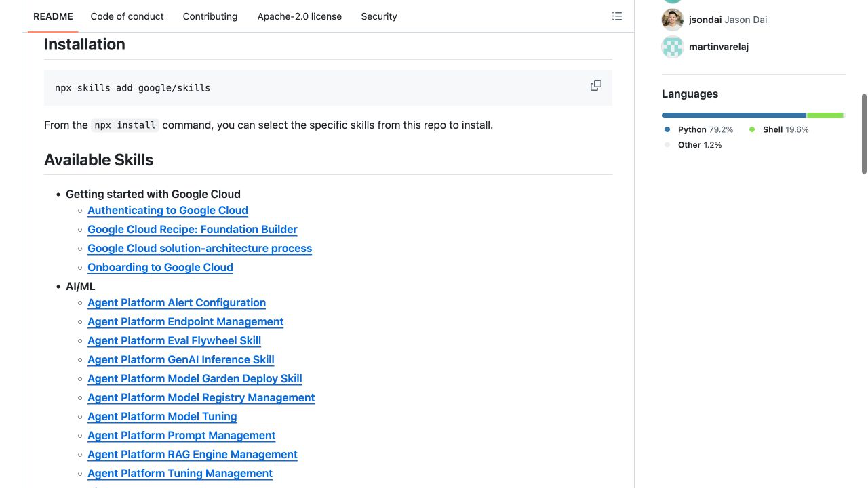Open jsondai Jason Dai profile link
868x488 pixels.
point(728,20)
